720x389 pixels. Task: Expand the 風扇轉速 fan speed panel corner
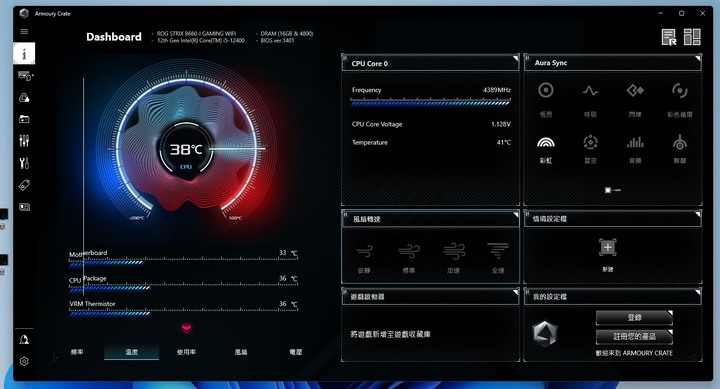click(x=515, y=214)
